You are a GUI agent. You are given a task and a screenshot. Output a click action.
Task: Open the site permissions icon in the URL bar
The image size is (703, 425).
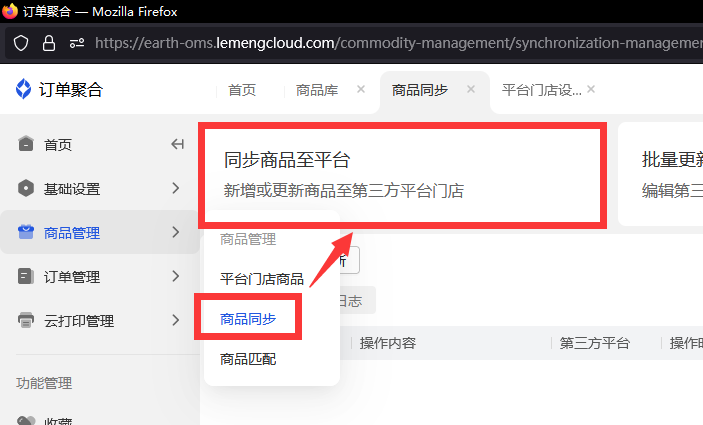(77, 43)
